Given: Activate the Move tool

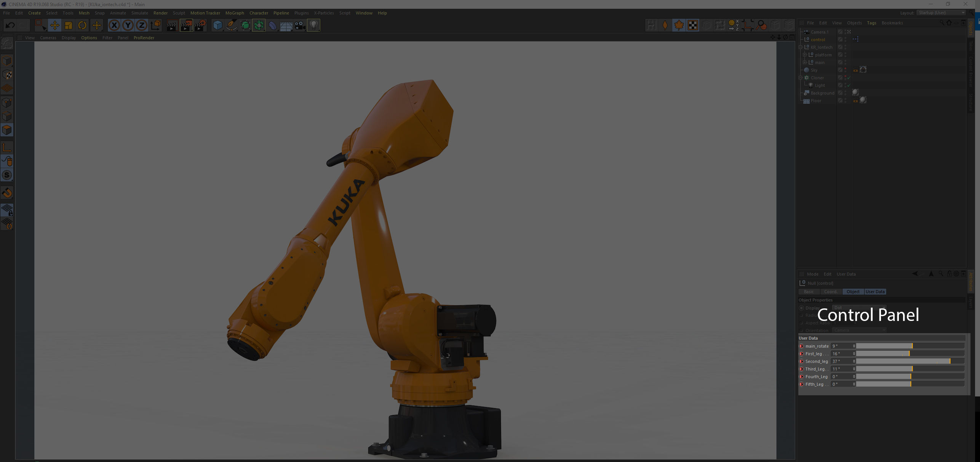Looking at the screenshot, I should click(54, 26).
